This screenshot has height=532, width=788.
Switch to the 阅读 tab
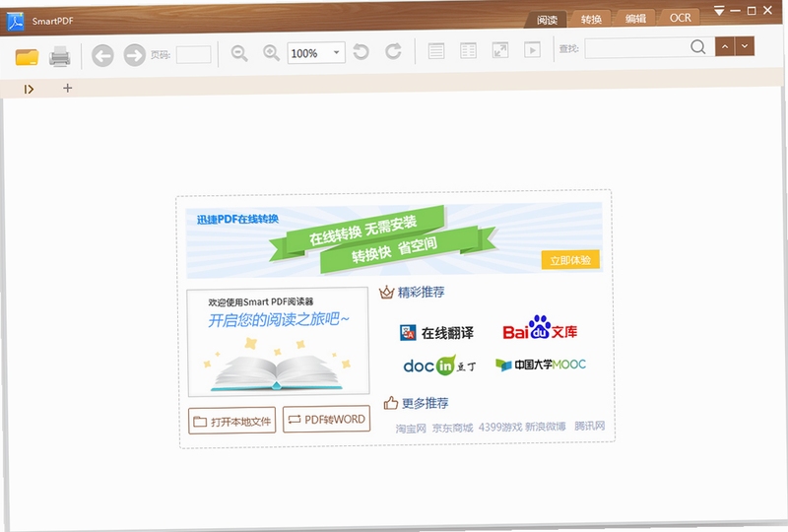(x=547, y=20)
